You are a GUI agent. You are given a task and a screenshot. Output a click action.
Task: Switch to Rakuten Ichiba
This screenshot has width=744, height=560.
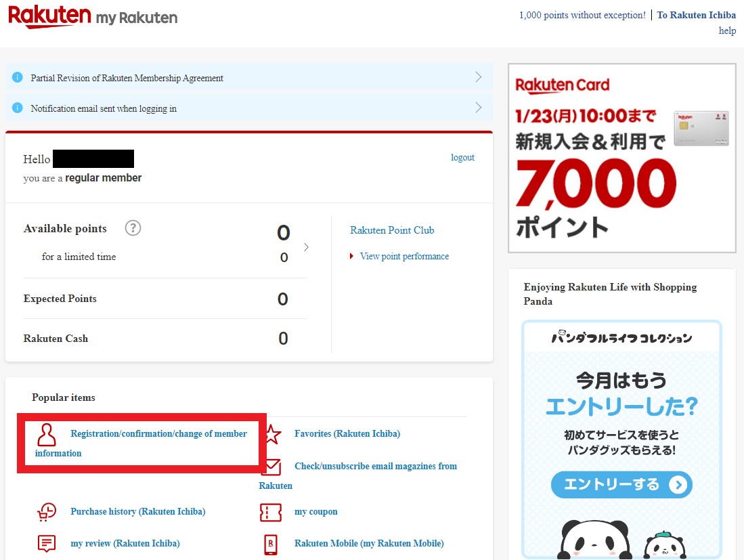click(x=696, y=14)
